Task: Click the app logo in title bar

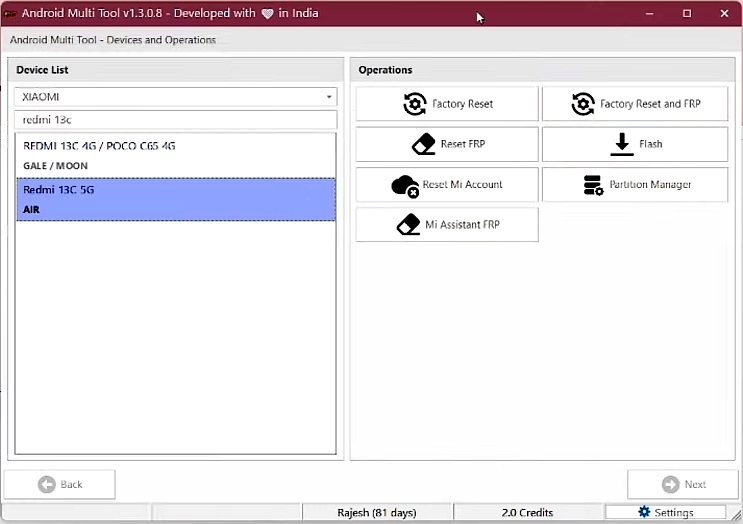Action: coord(10,13)
